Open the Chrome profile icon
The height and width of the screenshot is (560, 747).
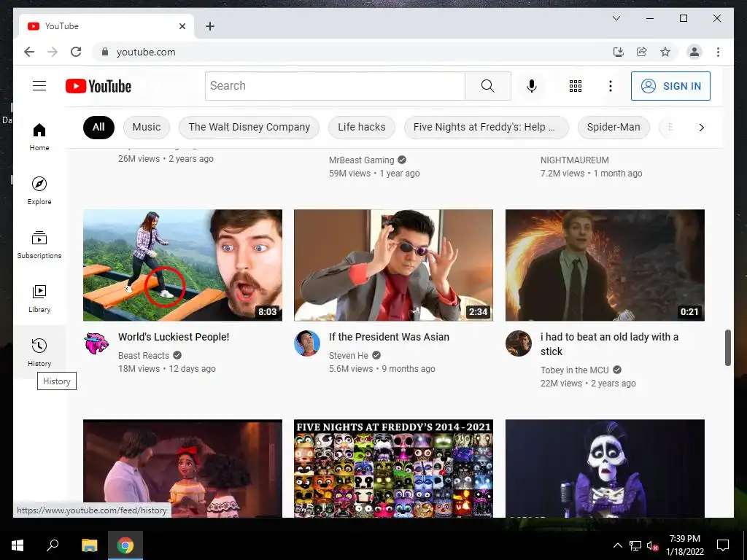coord(694,52)
